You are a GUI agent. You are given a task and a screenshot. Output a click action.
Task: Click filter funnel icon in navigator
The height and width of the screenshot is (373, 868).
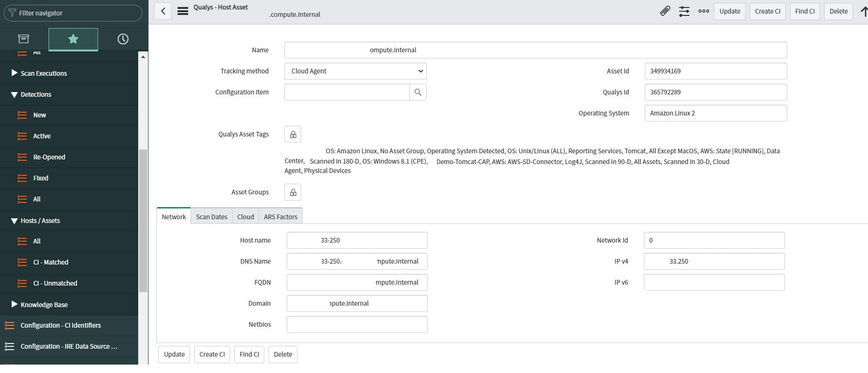click(x=12, y=13)
